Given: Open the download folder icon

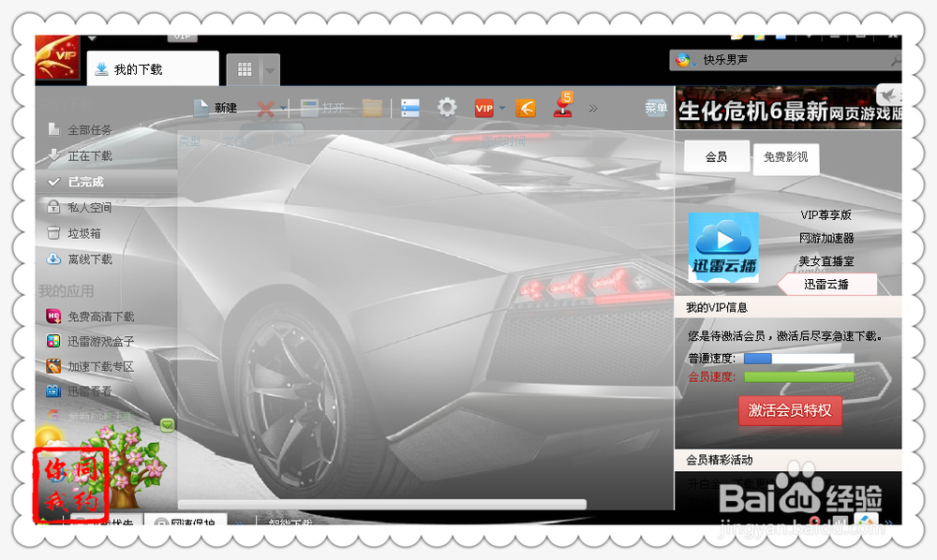Looking at the screenshot, I should coord(372,108).
